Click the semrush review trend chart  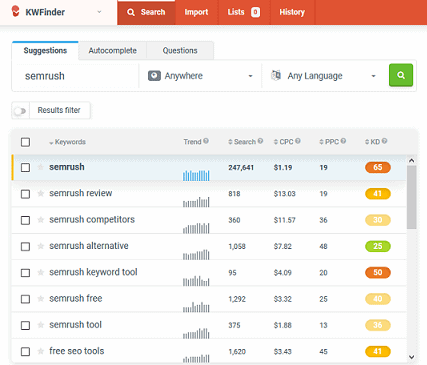(196, 202)
